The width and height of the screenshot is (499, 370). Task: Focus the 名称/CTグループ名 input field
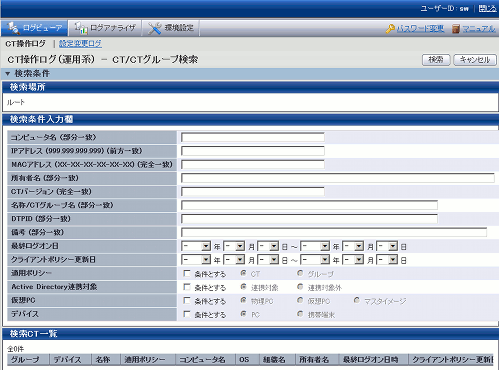[309, 205]
